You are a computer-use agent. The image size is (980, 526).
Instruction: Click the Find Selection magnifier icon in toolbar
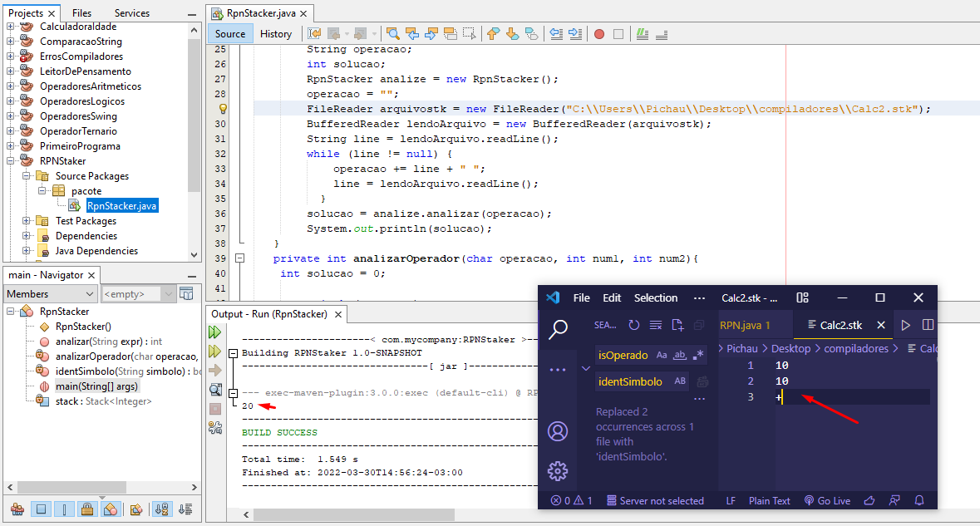pyautogui.click(x=392, y=34)
